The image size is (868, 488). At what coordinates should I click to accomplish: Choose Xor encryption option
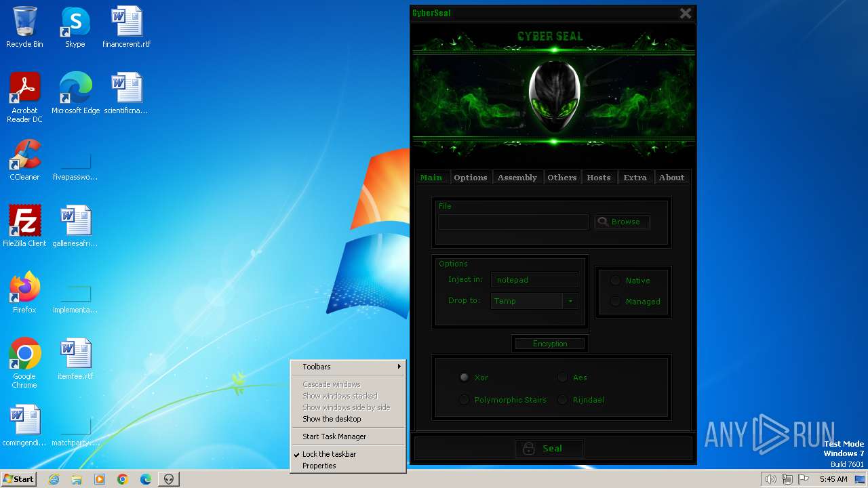tap(464, 378)
